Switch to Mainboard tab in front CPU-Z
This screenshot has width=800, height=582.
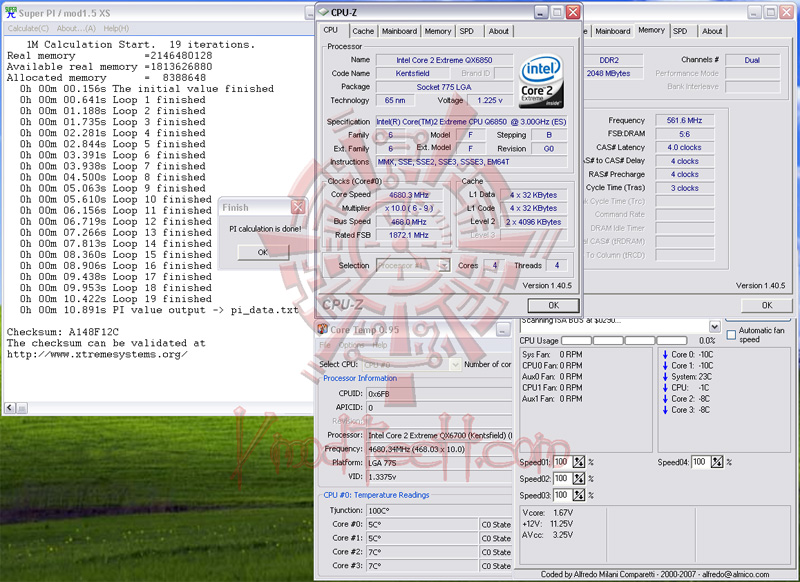[399, 31]
